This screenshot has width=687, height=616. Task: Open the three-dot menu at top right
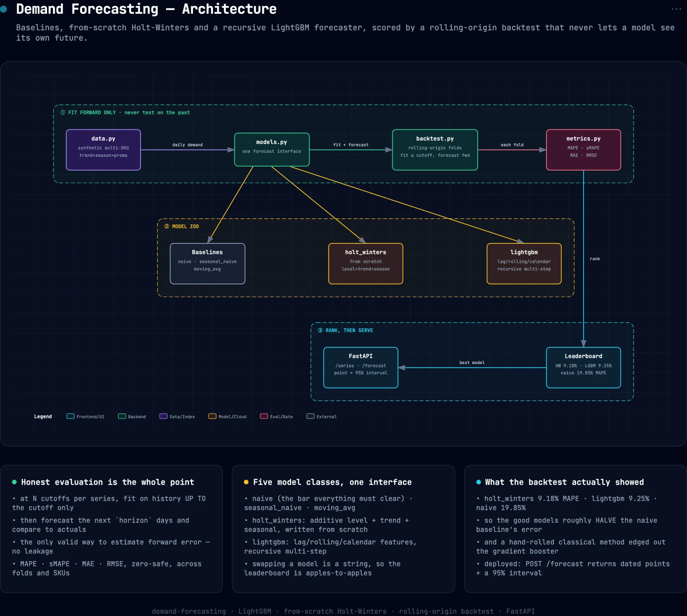[x=676, y=9]
